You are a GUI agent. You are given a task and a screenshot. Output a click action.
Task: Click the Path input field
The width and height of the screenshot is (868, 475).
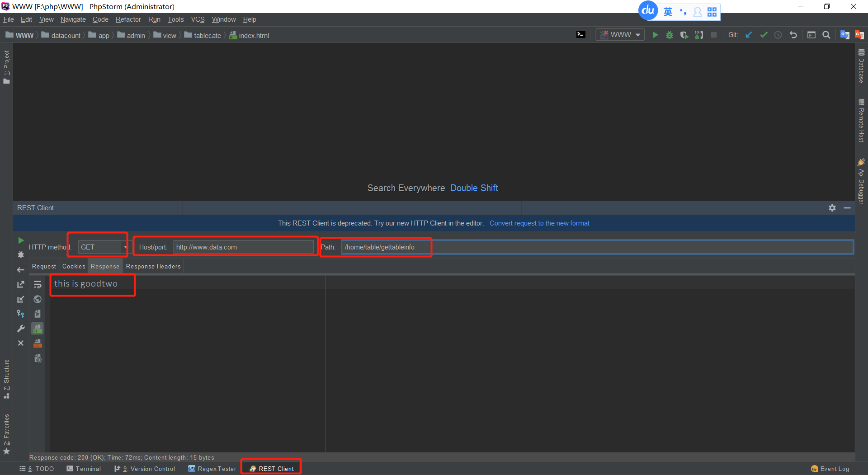tap(597, 247)
